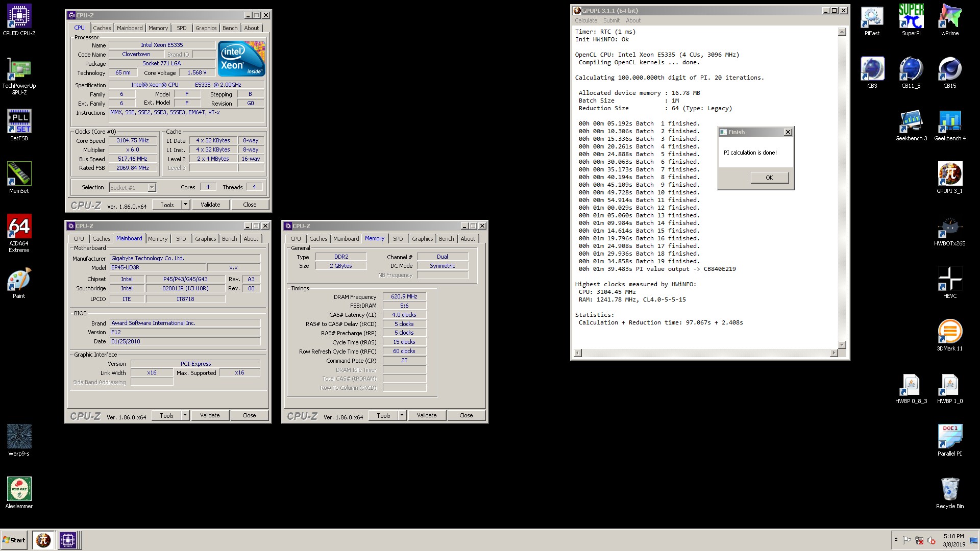Open CPUID CPU-Z desktop shortcut
This screenshot has height=551, width=980.
(x=19, y=20)
